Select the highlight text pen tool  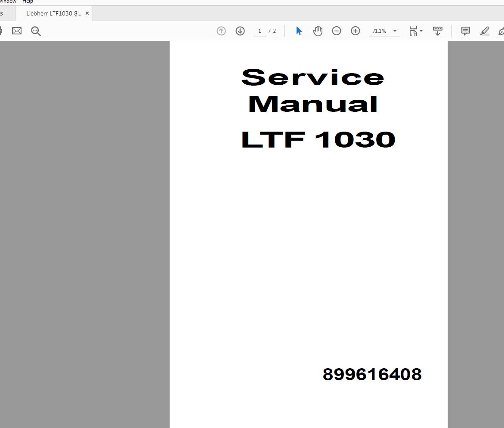484,31
